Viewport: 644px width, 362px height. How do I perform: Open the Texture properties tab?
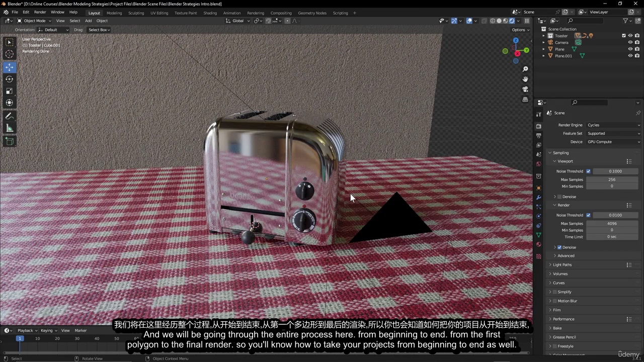[539, 256]
